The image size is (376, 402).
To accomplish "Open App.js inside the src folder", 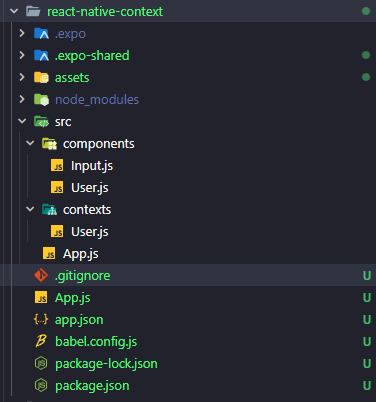I will point(81,254).
